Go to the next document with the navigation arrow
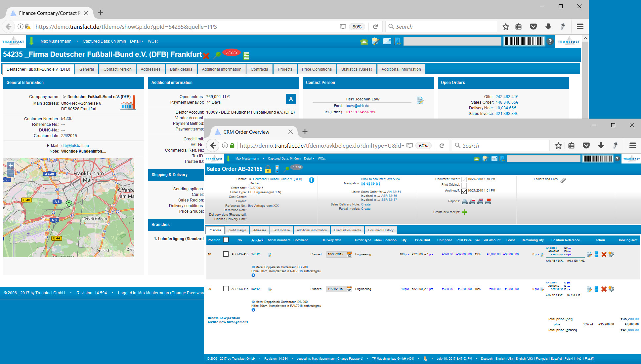 coord(373,184)
